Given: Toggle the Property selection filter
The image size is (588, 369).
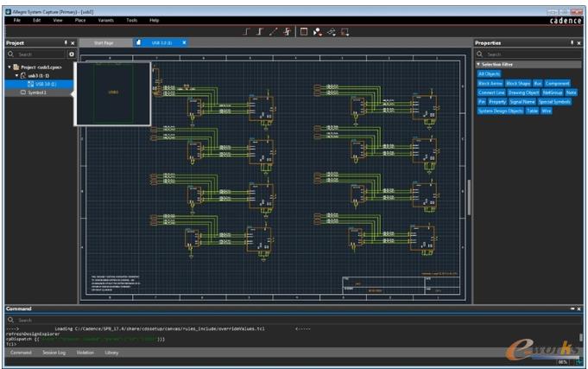Looking at the screenshot, I should 497,102.
